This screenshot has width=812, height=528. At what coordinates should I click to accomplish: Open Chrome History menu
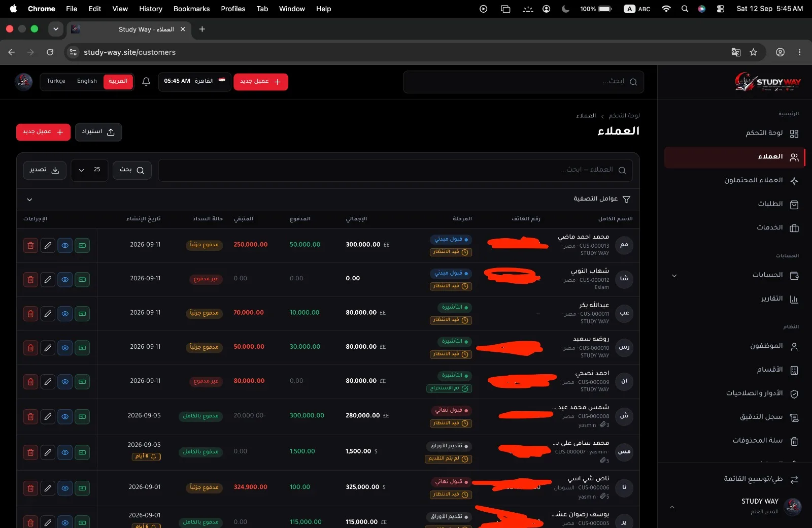[x=151, y=9]
